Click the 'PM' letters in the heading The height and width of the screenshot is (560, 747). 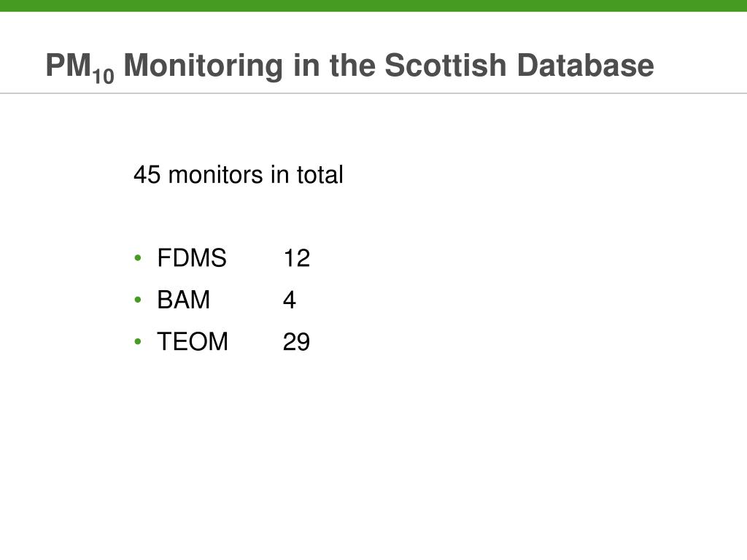pos(68,65)
